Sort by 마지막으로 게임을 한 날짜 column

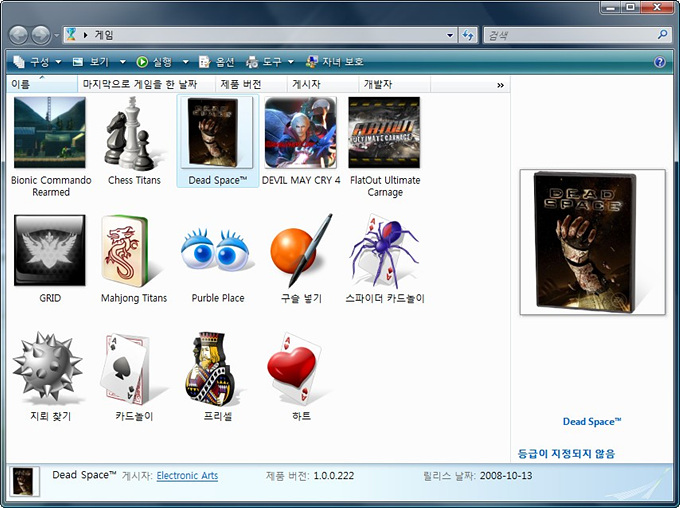[146, 84]
